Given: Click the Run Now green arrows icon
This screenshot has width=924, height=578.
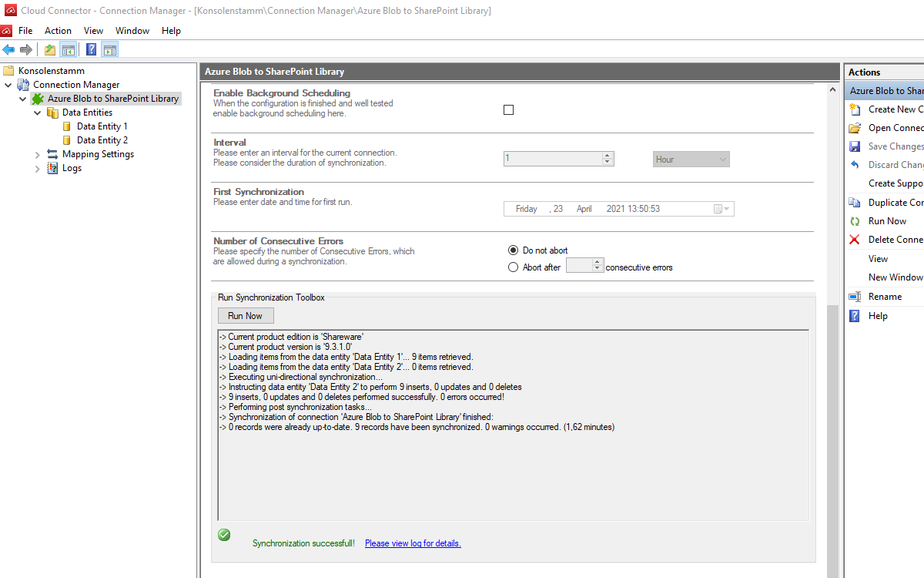Looking at the screenshot, I should pos(855,221).
